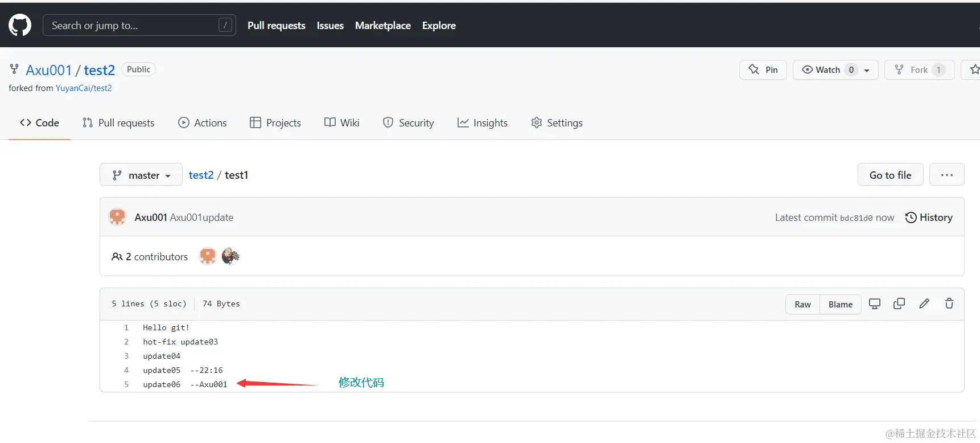Open the Projects tab
The image size is (980, 443).
(x=275, y=122)
